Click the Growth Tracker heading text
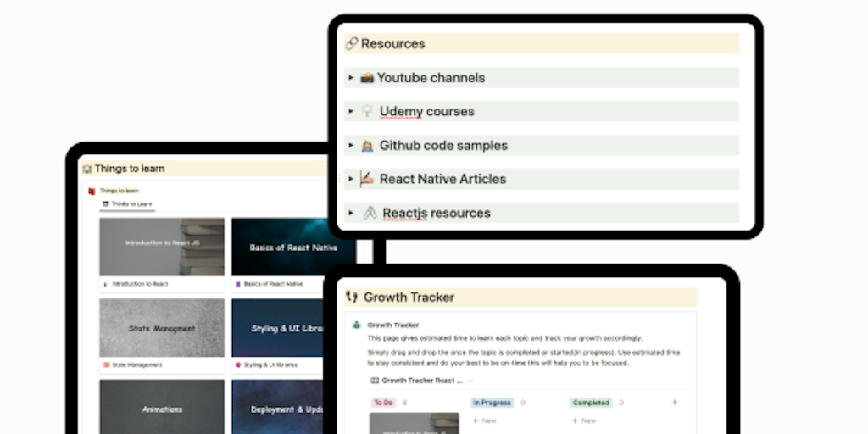 (x=409, y=298)
